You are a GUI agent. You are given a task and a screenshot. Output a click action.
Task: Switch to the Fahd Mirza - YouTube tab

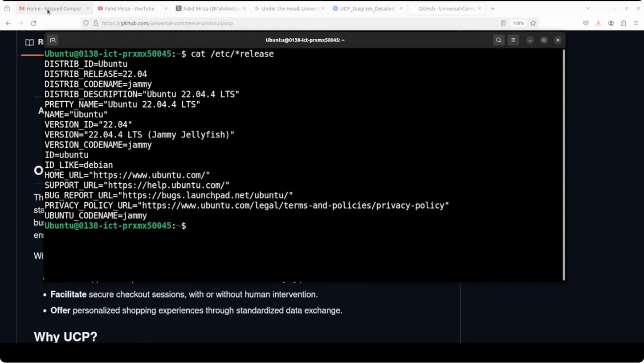(129, 8)
